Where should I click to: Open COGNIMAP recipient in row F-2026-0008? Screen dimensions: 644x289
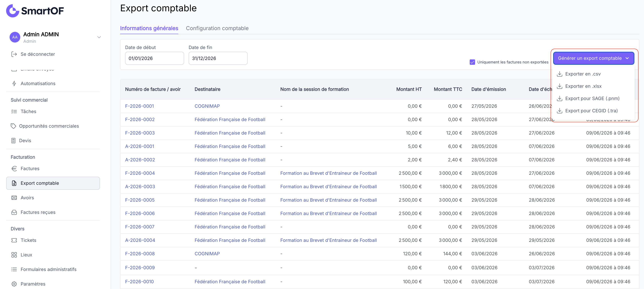click(207, 254)
